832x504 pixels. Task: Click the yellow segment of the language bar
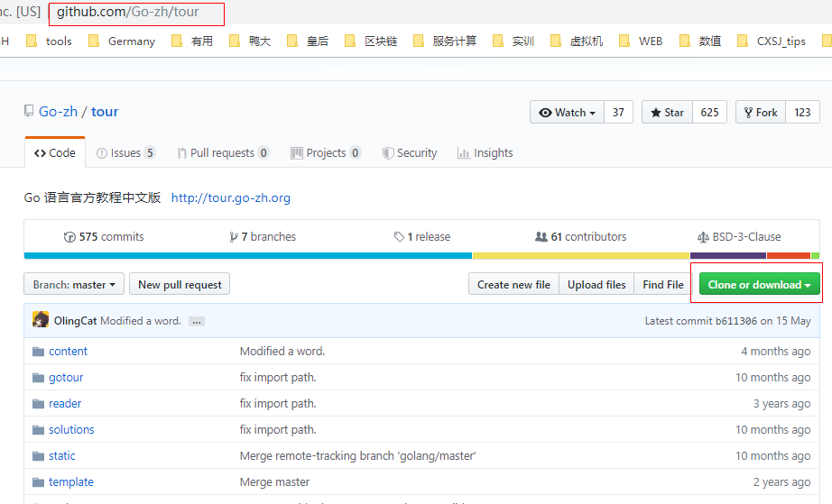click(581, 256)
